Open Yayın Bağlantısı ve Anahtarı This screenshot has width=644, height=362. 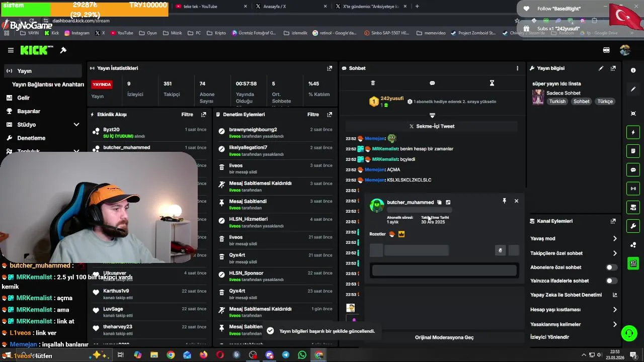click(x=48, y=84)
